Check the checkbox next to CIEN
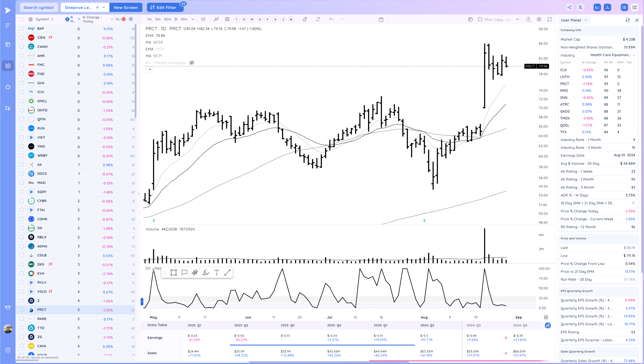The width and height of the screenshot is (644, 364). tap(22, 37)
